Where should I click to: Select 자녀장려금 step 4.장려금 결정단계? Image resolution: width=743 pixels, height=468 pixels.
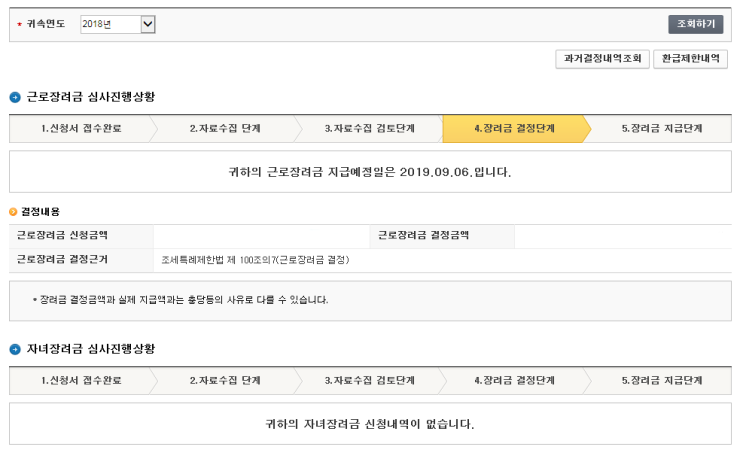pos(515,380)
